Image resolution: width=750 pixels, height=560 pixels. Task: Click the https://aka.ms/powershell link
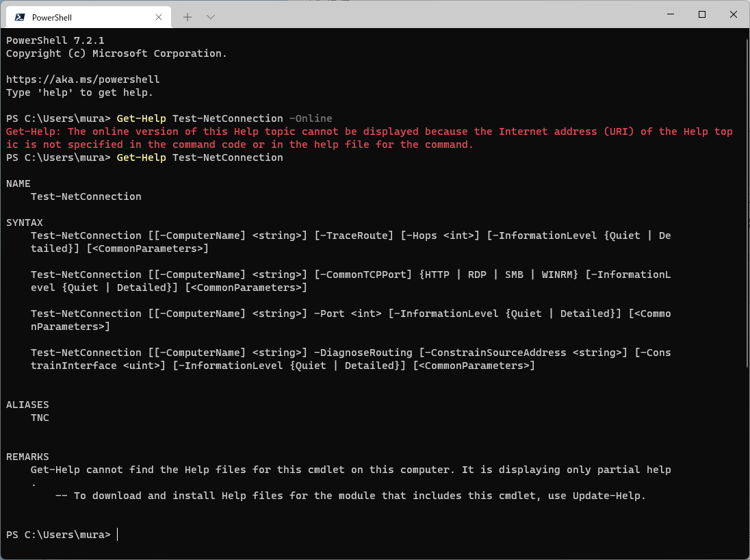83,79
